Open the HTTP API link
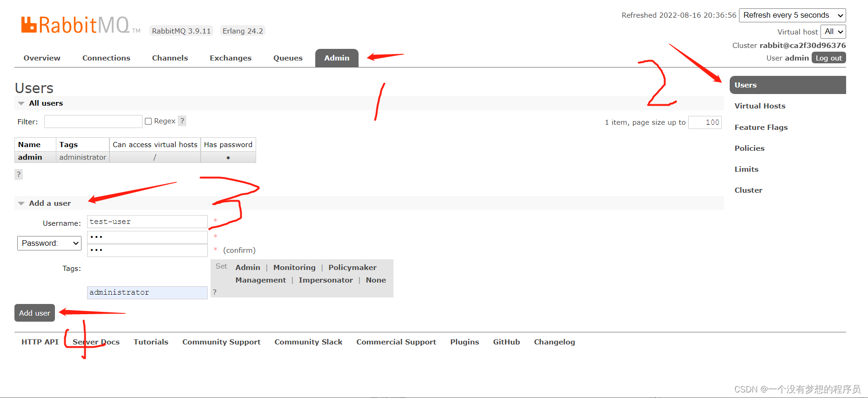This screenshot has height=398, width=868. (40, 342)
